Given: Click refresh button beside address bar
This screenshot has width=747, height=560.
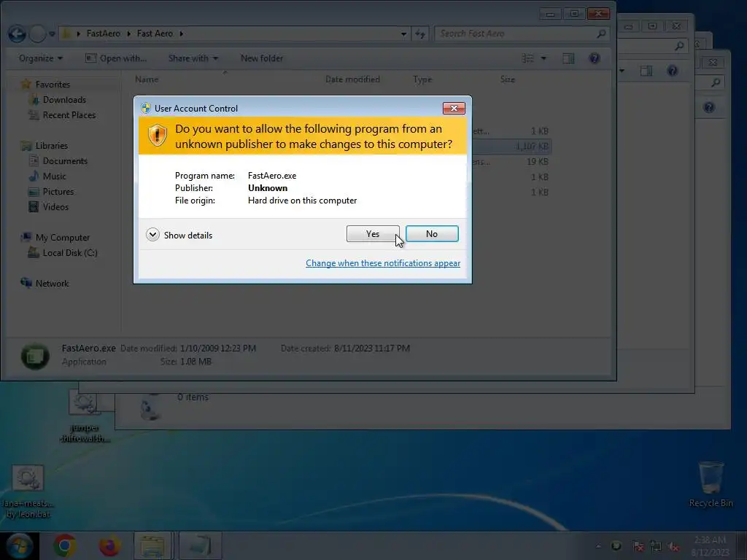Looking at the screenshot, I should pyautogui.click(x=419, y=34).
